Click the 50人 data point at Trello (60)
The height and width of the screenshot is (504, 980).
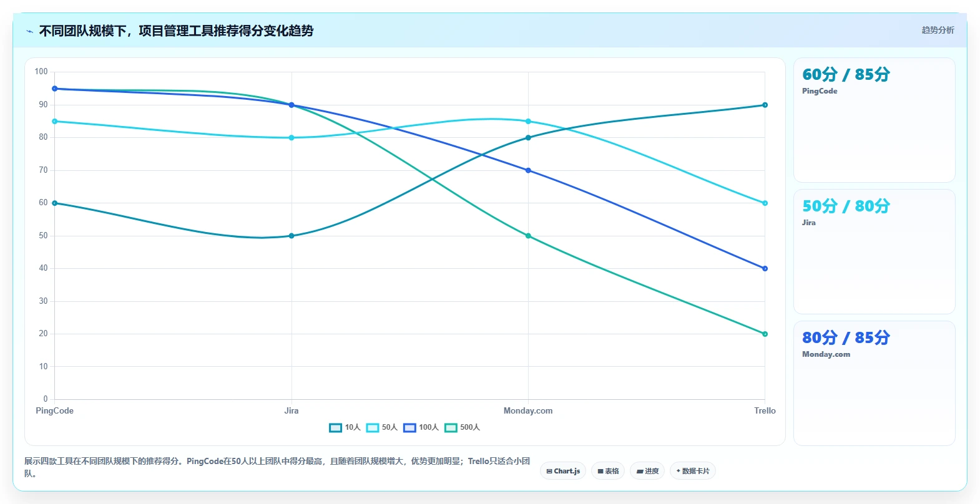(x=765, y=203)
